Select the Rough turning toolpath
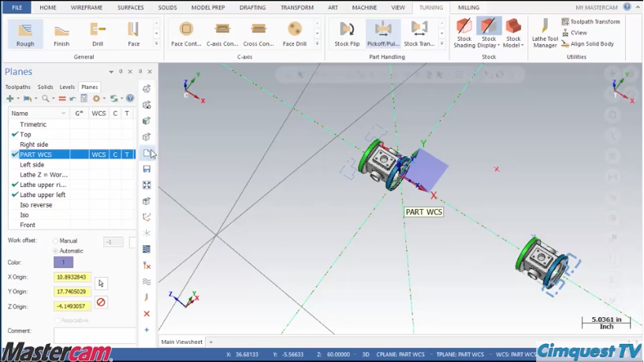644x362 pixels. (x=25, y=34)
